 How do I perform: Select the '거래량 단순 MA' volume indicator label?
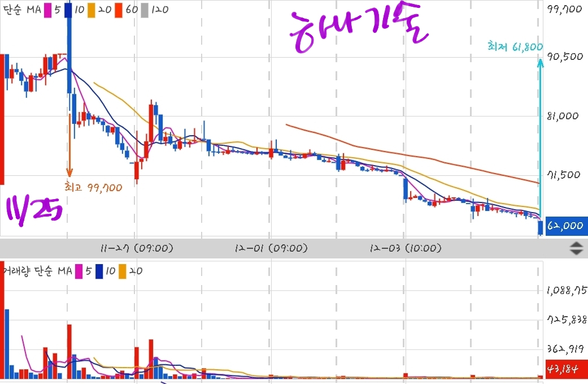tap(37, 271)
